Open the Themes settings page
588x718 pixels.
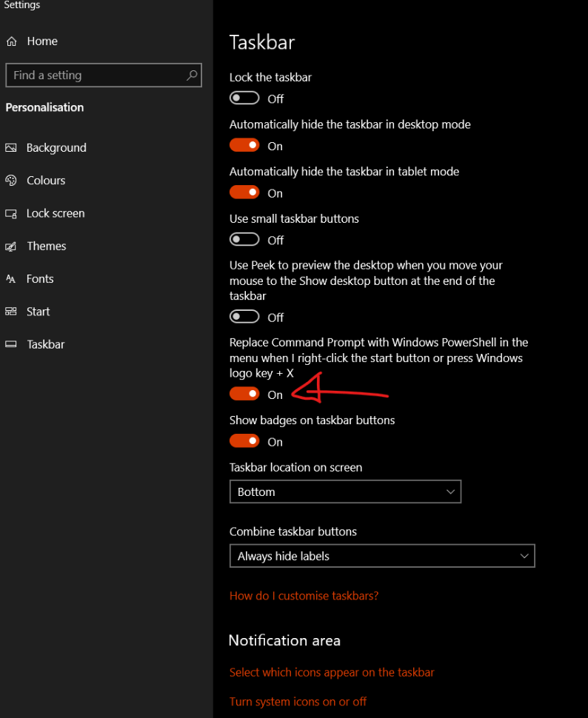pos(47,246)
